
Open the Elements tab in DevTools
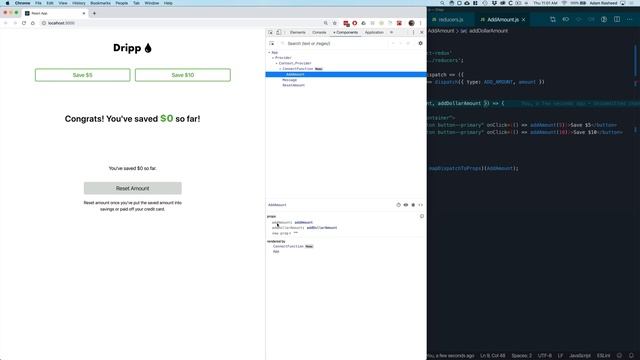(298, 32)
